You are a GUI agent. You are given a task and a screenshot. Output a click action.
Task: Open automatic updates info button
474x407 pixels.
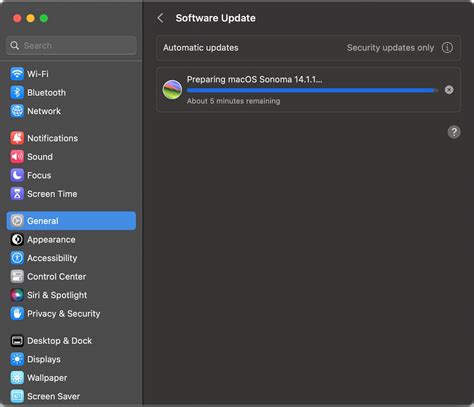point(447,48)
